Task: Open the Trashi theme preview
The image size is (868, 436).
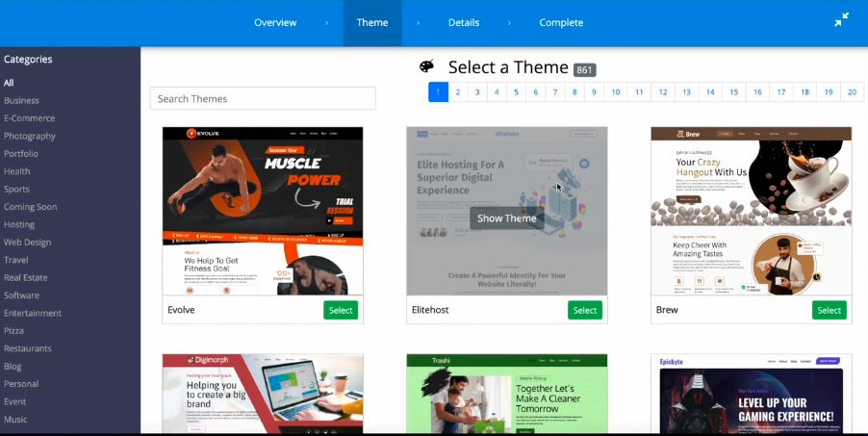Action: coord(506,394)
